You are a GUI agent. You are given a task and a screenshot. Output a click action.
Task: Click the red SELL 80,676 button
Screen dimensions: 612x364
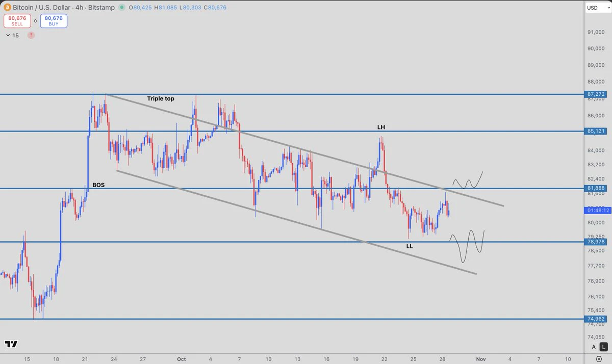point(16,21)
